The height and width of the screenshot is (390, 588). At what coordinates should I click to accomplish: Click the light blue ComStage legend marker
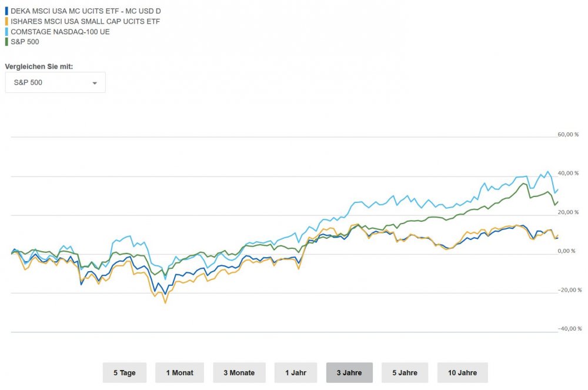pos(6,32)
